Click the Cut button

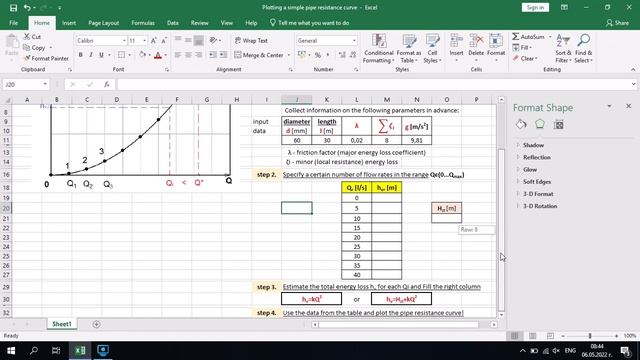tap(32, 37)
